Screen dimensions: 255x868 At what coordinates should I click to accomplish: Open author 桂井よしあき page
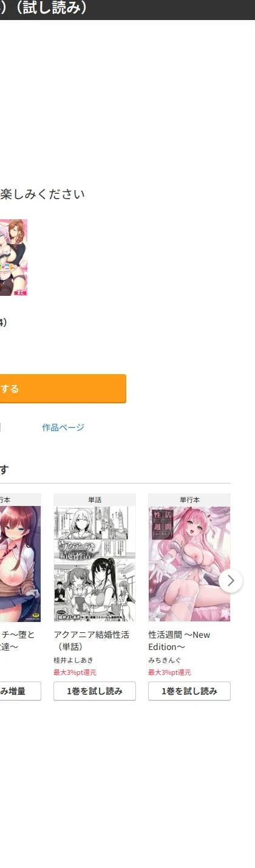coord(73,660)
